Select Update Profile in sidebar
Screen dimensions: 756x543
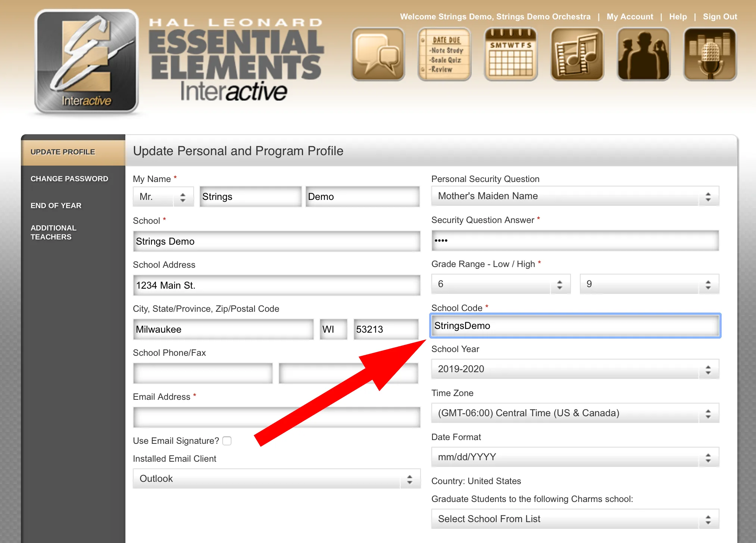pos(73,152)
